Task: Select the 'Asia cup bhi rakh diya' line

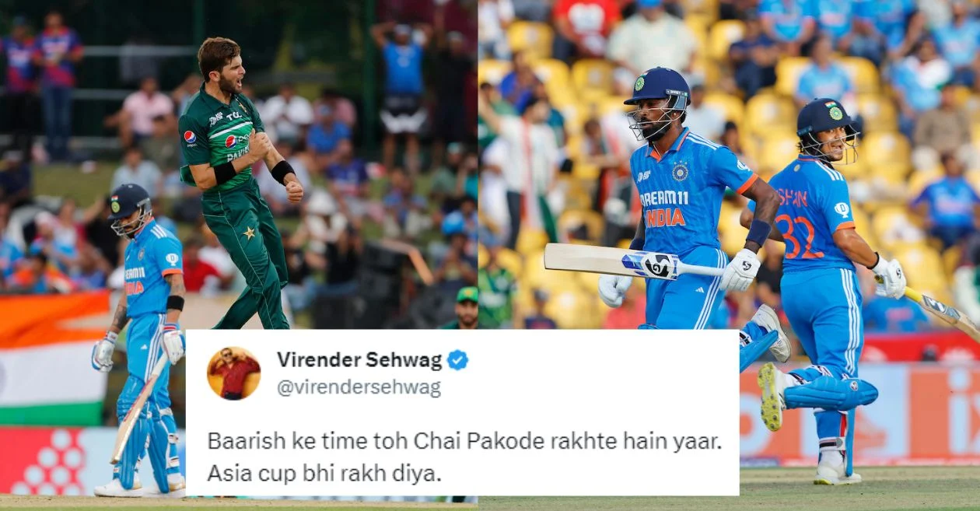Action: [x=324, y=472]
